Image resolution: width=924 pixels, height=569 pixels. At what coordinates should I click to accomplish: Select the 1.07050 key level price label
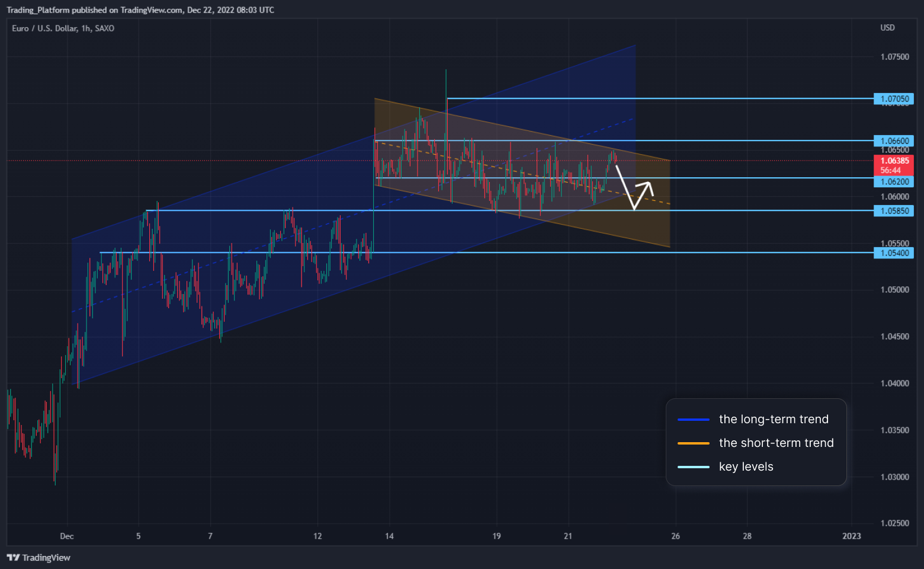point(894,99)
